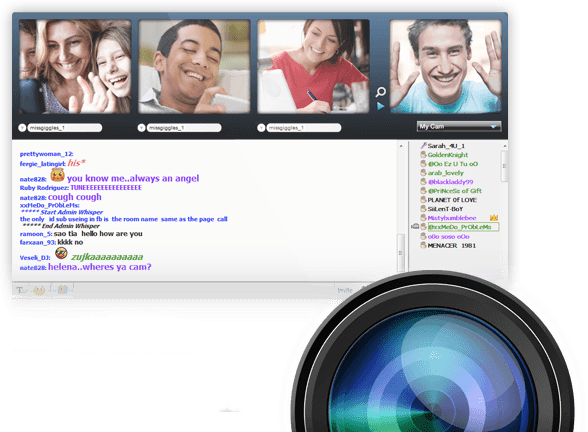Open the dropdown circle under the laughing man's webcam

pos(141,128)
